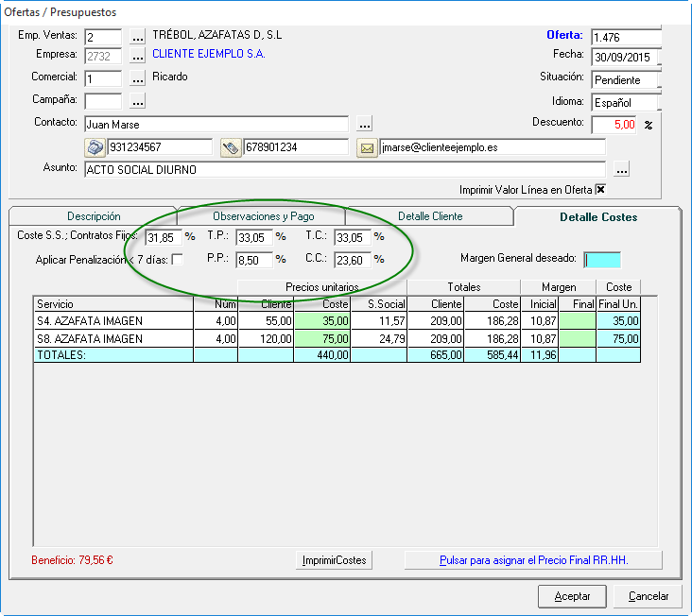Click Pulsar para asignar el Precio Final RR.HH.
The width and height of the screenshot is (692, 616).
(533, 560)
